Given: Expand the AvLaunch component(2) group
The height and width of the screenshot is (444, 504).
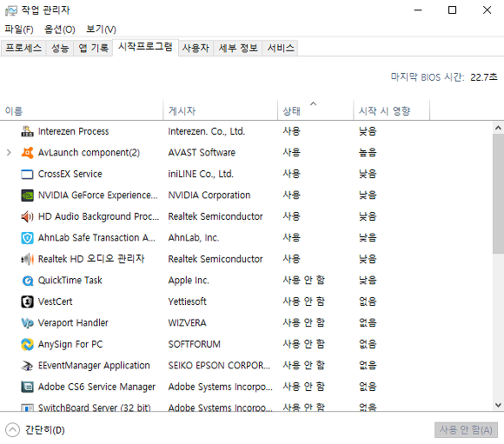Looking at the screenshot, I should tap(9, 152).
